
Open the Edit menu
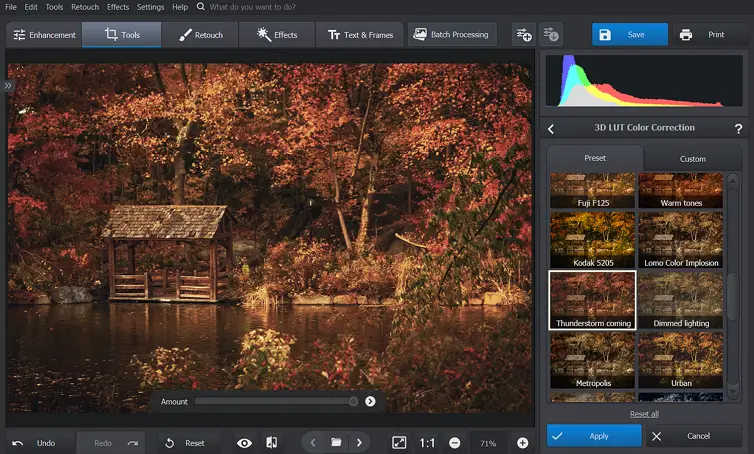[x=31, y=7]
